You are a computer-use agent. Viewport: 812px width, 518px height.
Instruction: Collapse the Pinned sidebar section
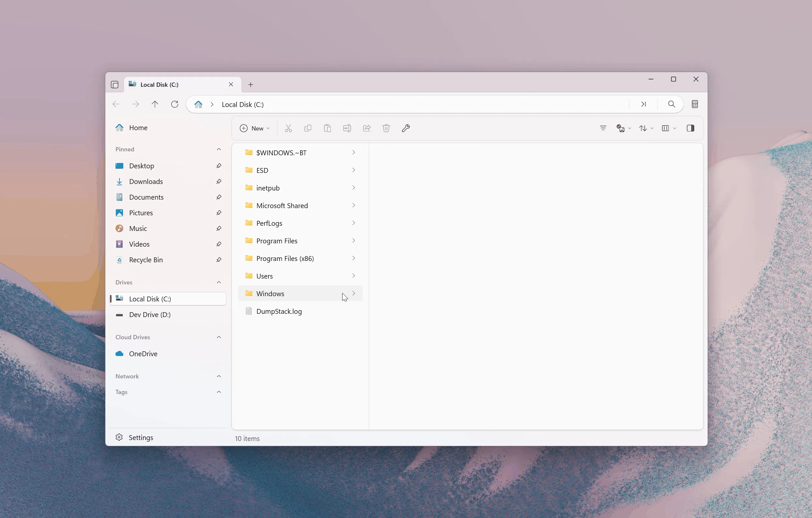pos(219,149)
